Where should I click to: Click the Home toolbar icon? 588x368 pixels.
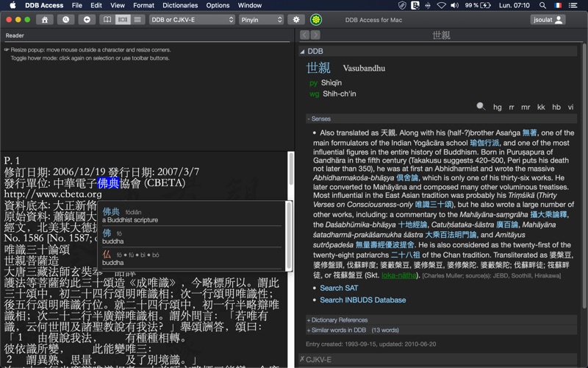coord(45,20)
